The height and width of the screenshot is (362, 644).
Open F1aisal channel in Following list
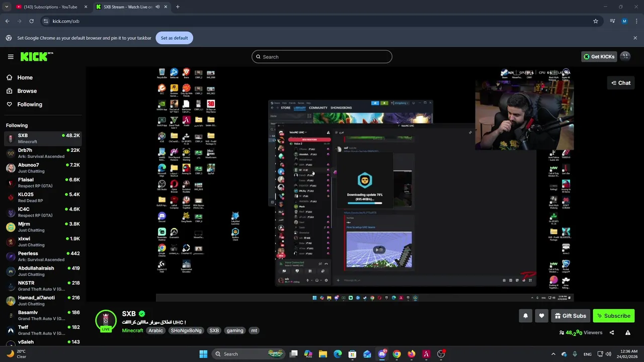click(43, 183)
